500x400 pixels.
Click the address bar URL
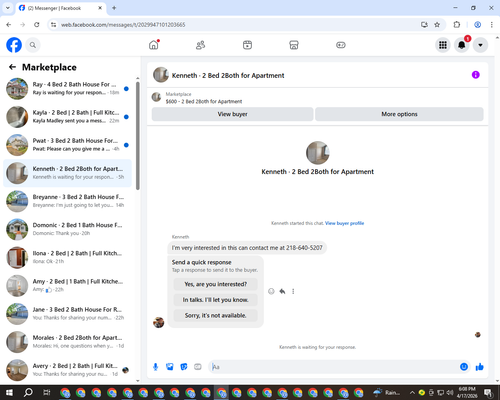point(123,25)
